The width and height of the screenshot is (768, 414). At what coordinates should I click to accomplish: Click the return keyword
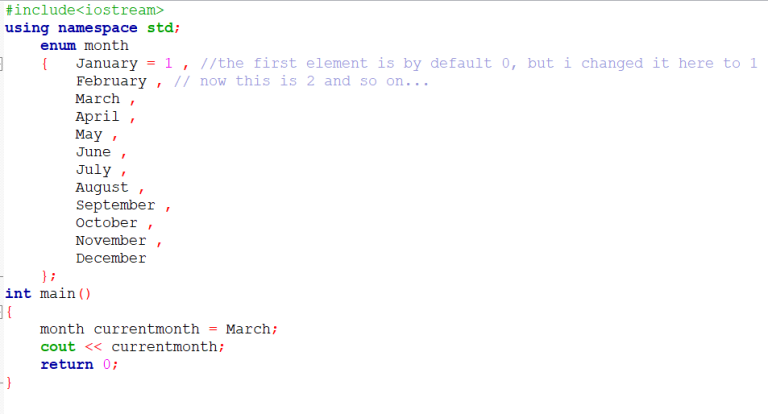tap(67, 365)
